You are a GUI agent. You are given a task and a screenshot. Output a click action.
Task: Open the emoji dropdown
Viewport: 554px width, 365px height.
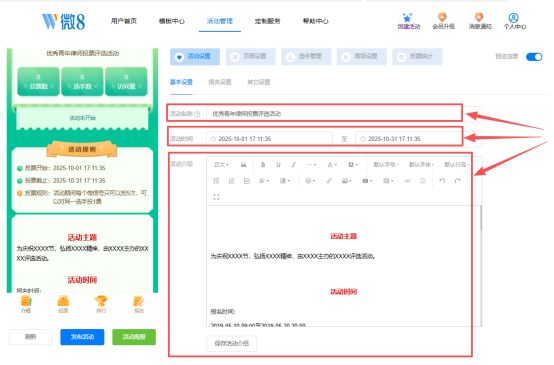(310, 181)
